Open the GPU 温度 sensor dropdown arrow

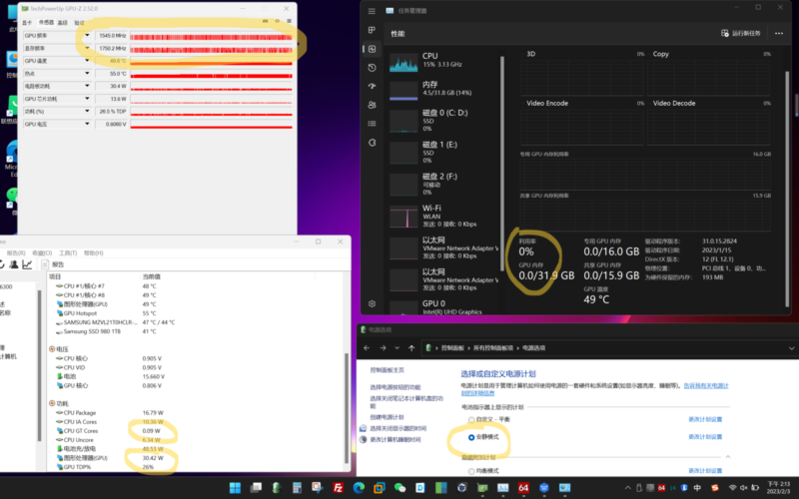[87, 61]
